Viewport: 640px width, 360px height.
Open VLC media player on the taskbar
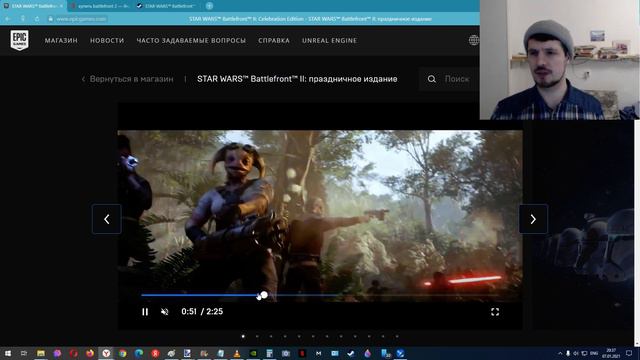[237, 353]
